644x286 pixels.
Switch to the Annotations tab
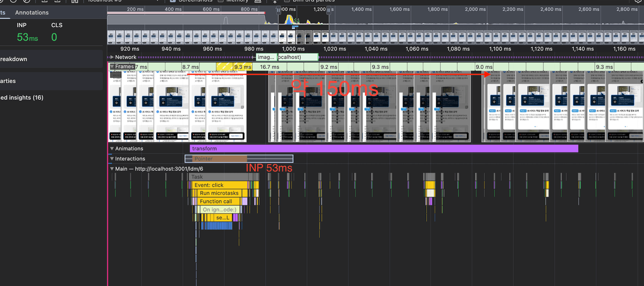32,12
